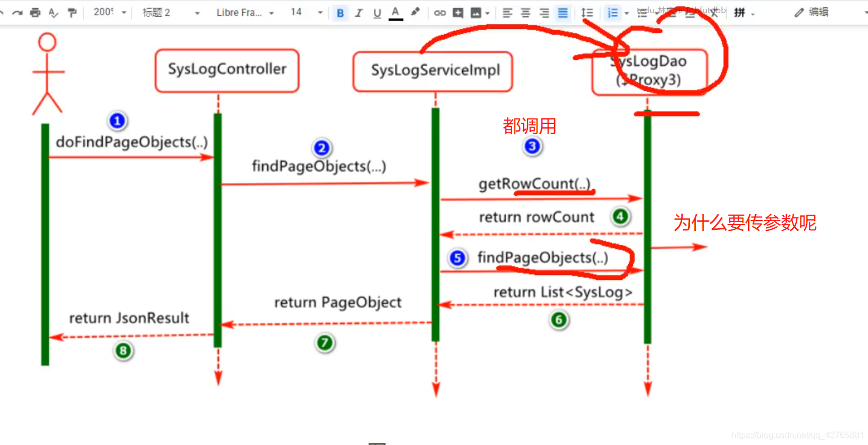Click the getRowCount(..) label
This screenshot has height=445, width=868.
point(534,184)
